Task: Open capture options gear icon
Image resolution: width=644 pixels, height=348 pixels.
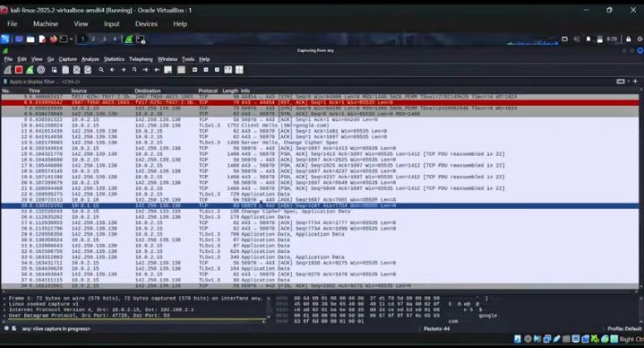Action: [x=40, y=70]
